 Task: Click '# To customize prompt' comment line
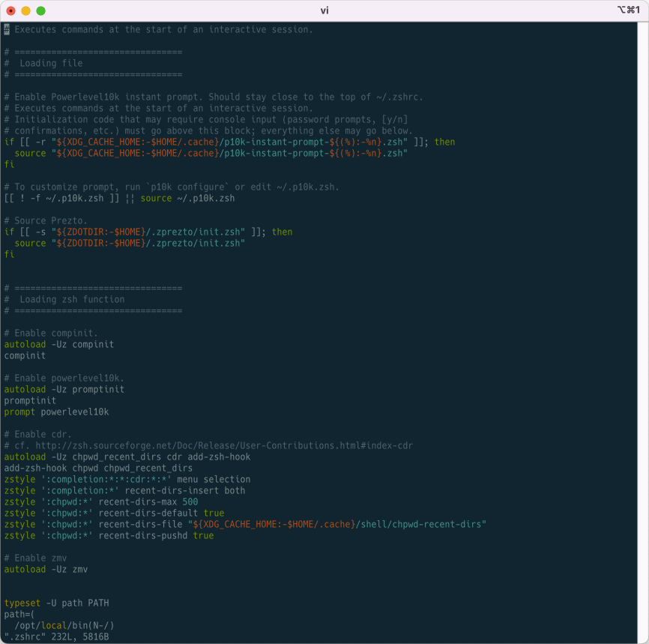(172, 187)
